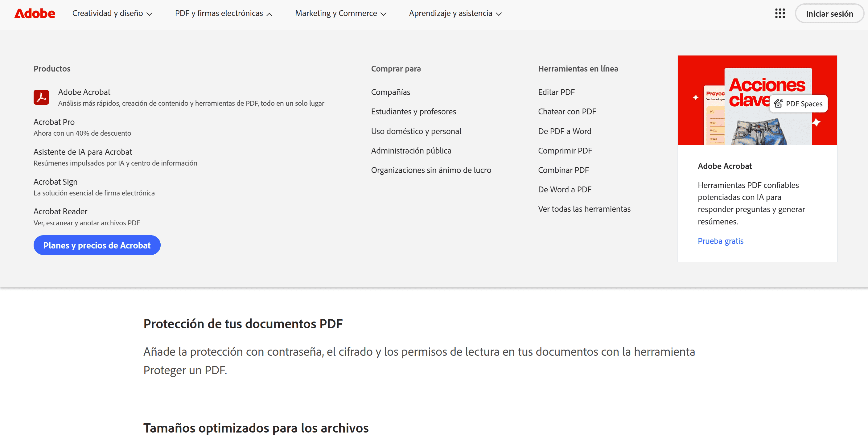The image size is (868, 443).
Task: Click Prueba gratis link
Action: (720, 241)
